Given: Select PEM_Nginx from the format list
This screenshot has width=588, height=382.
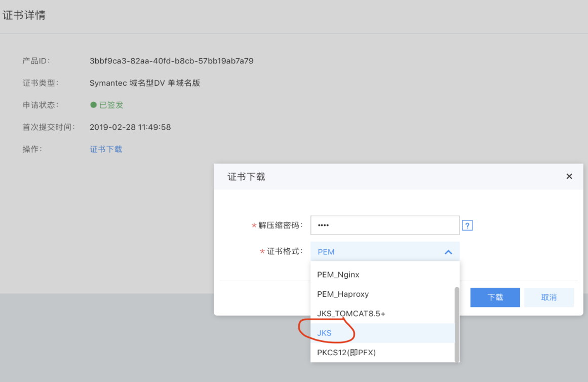Looking at the screenshot, I should point(338,275).
